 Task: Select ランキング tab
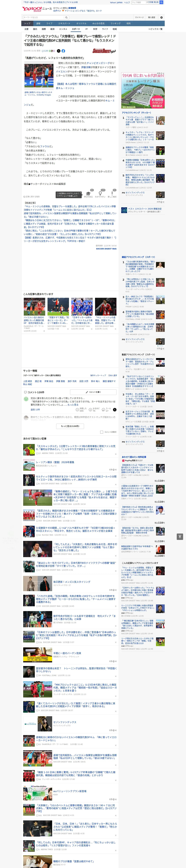[x=115, y=24]
